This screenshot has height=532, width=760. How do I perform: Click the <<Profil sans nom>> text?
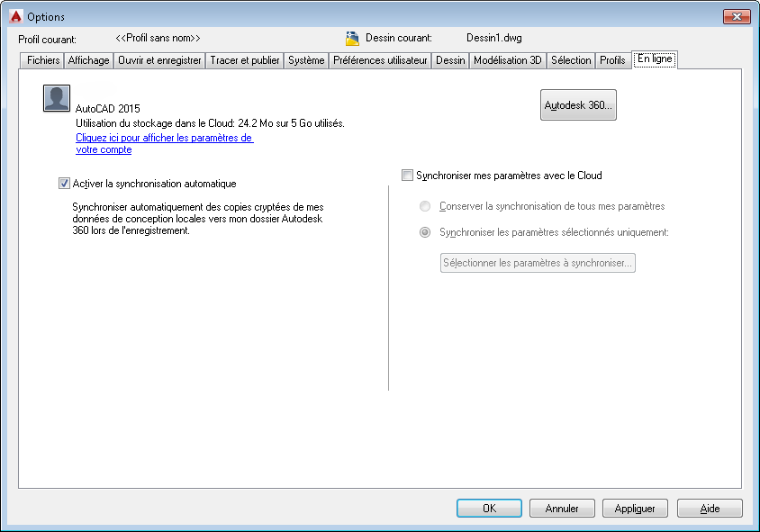pos(158,38)
